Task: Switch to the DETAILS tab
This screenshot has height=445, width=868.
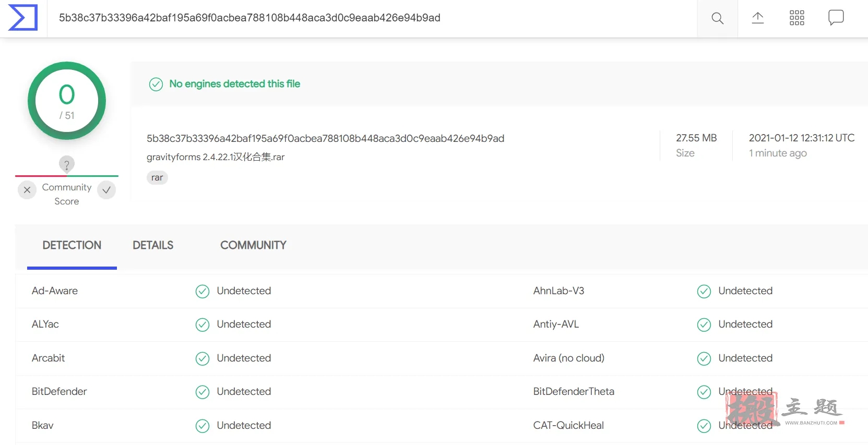Action: tap(153, 245)
